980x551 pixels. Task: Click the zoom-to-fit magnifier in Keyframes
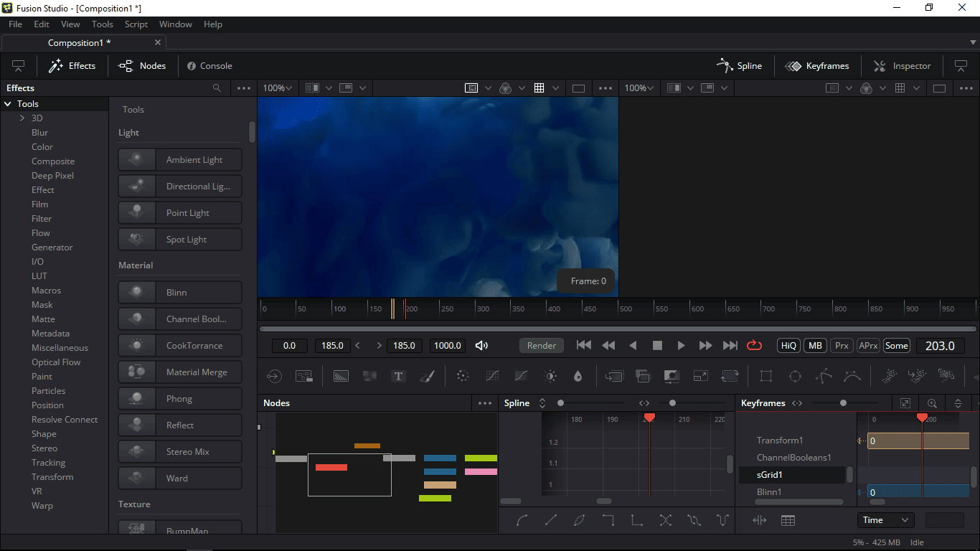point(932,403)
